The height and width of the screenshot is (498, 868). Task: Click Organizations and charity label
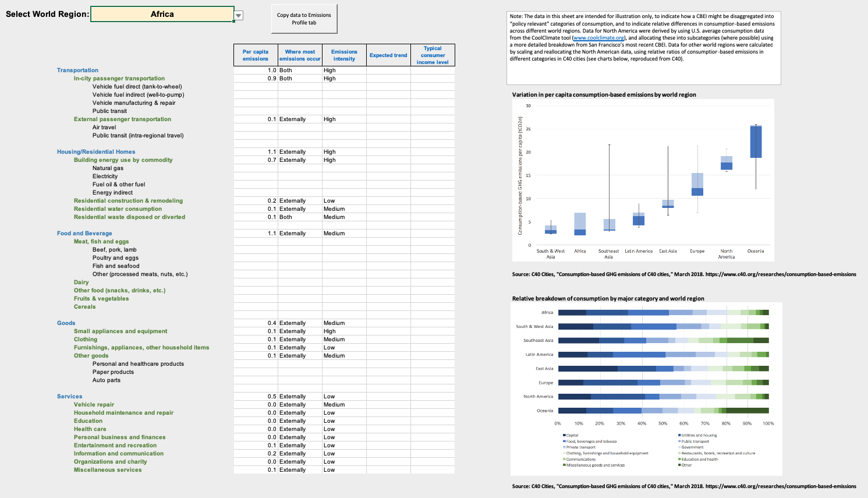(111, 461)
